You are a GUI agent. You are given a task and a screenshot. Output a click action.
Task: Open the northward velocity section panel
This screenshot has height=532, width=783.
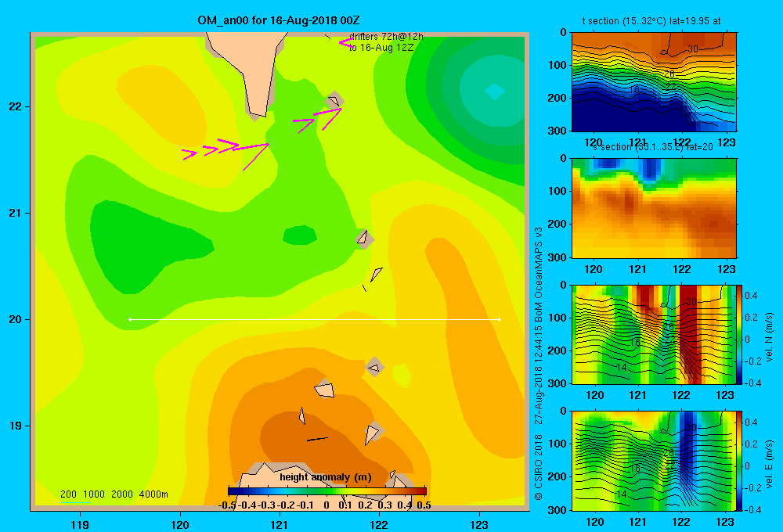tap(654, 334)
